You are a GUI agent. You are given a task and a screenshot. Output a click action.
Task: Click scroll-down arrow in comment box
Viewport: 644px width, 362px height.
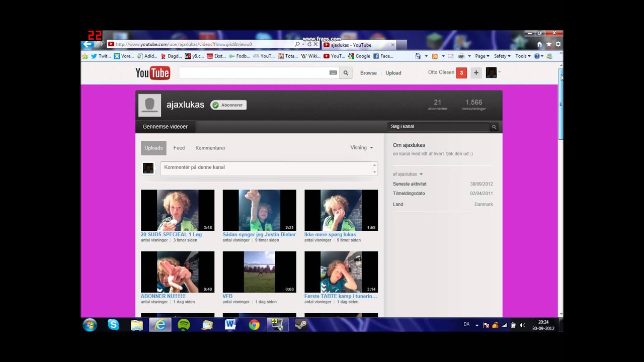click(375, 172)
